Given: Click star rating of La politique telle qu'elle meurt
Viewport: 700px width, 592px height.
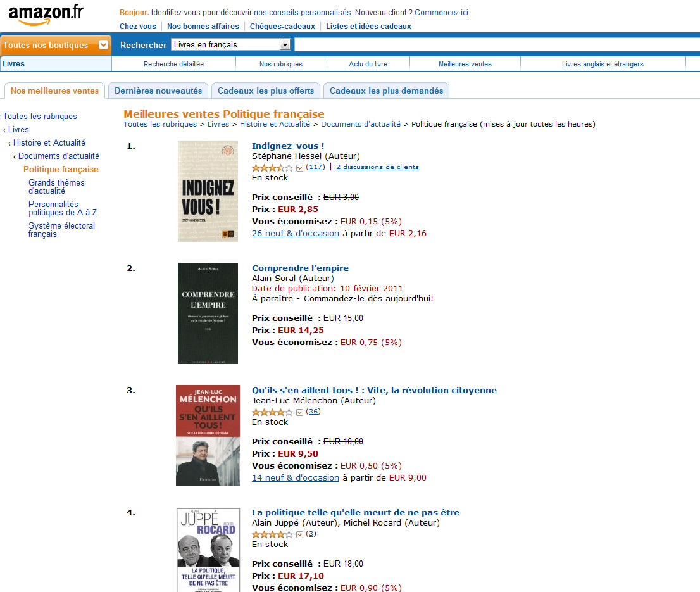Looking at the screenshot, I should (x=272, y=534).
